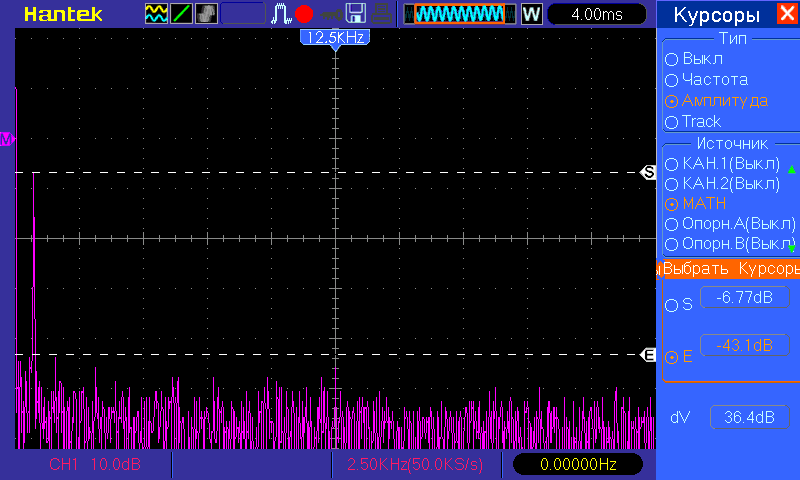Click the 4.00ms time readout
800x480 pixels.
597,14
